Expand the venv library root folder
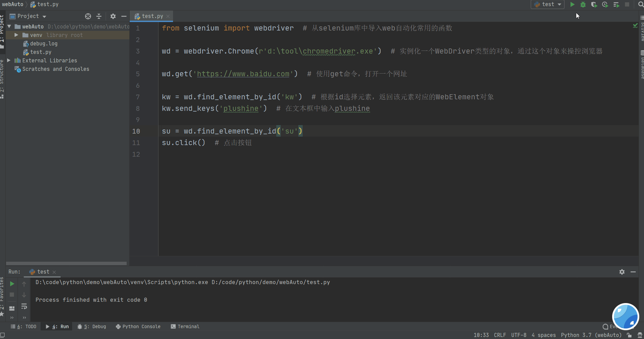 [16, 35]
